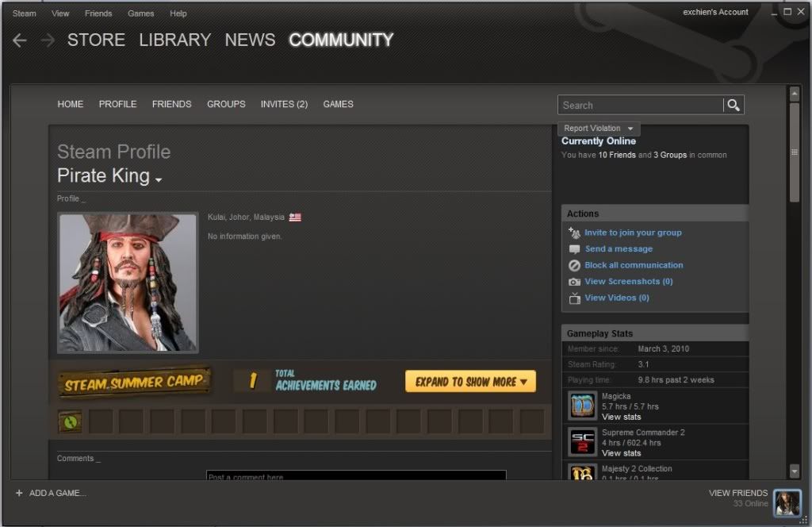Switch to the LIBRARY tab
Viewport: 812px width, 527px height.
(174, 40)
